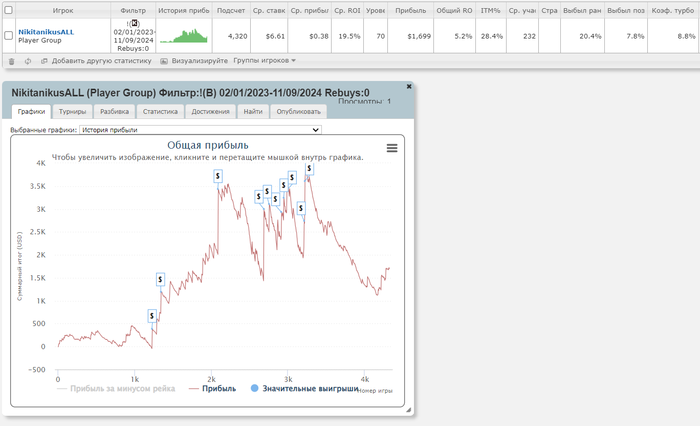700x426 pixels.
Task: Open the Разбивка tab
Action: point(114,112)
